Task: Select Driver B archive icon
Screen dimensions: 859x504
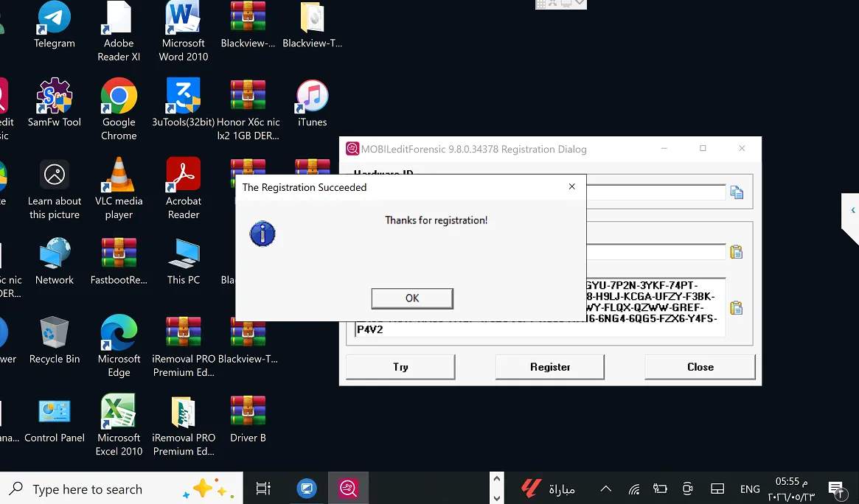Action: click(x=248, y=420)
